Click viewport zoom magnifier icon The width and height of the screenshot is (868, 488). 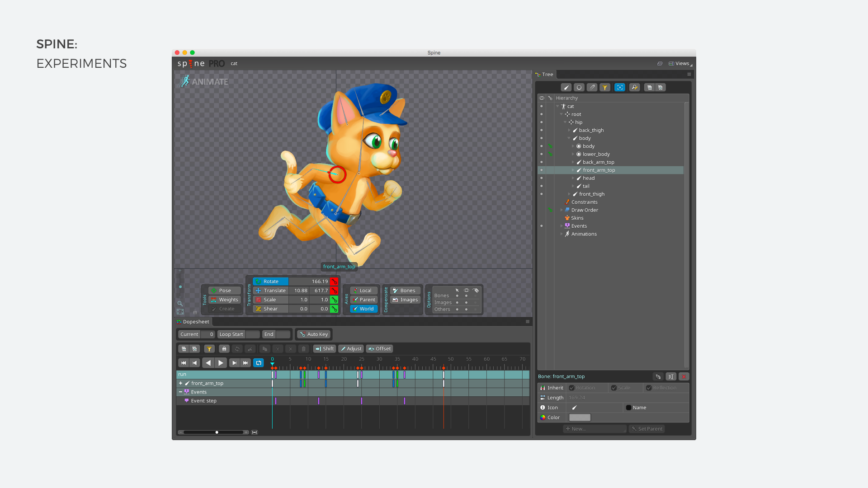click(x=180, y=304)
